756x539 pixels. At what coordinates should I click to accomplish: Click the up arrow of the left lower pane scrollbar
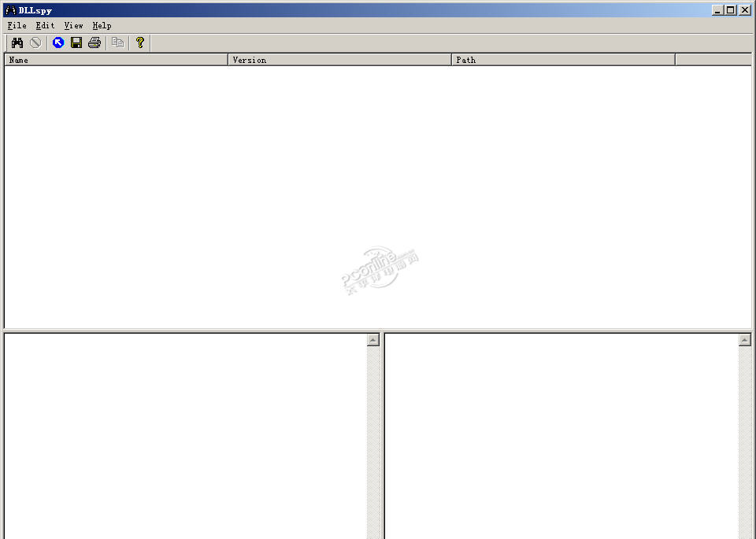[x=373, y=340]
